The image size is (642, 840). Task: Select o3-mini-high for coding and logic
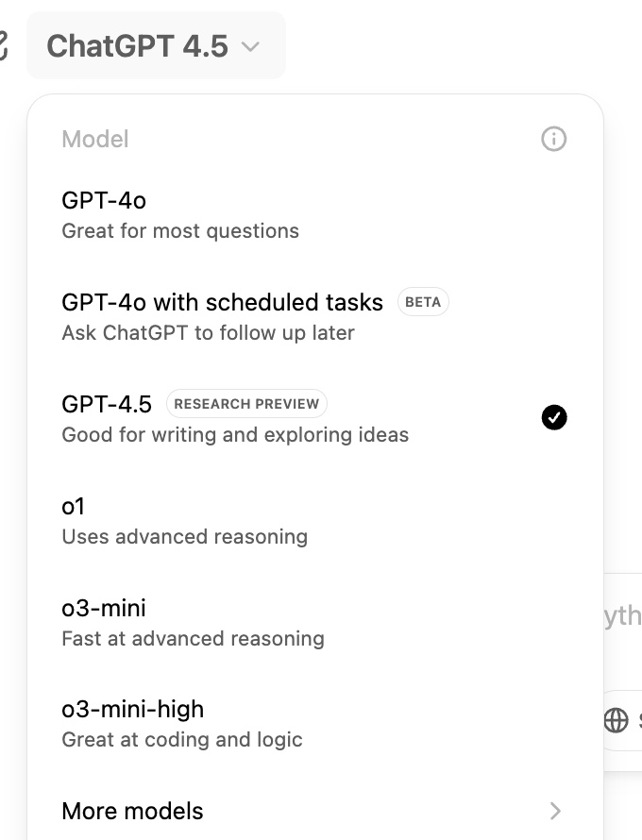132,709
